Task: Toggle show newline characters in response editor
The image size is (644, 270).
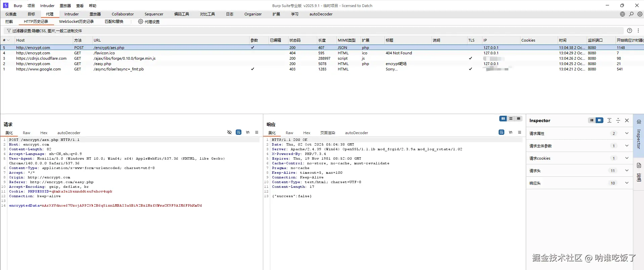Action: [x=510, y=132]
